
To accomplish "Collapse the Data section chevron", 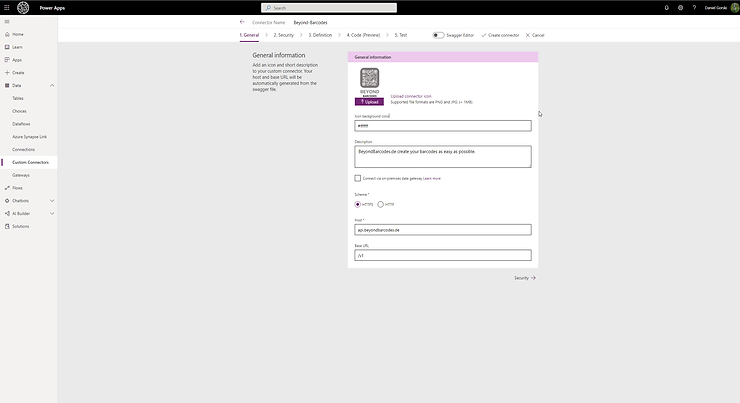I will click(52, 85).
